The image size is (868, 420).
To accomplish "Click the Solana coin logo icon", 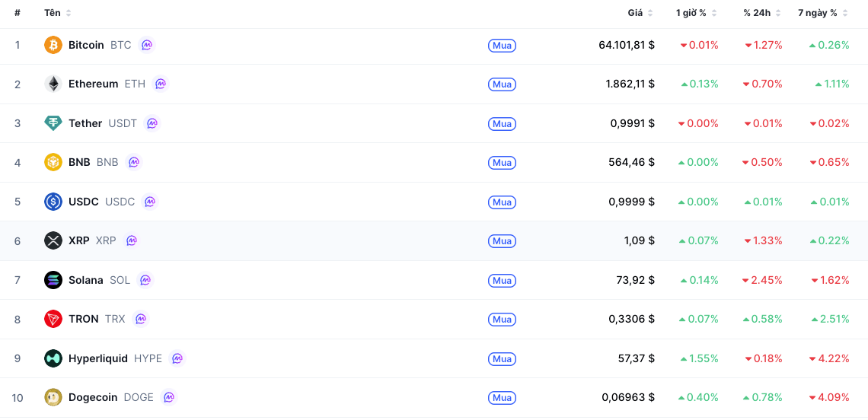I will click(x=53, y=280).
